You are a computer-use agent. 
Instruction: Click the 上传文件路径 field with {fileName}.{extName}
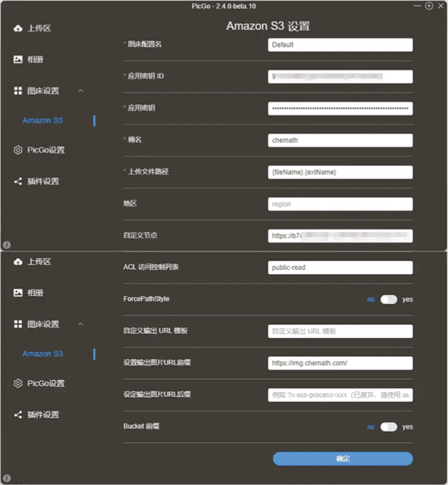(x=340, y=172)
